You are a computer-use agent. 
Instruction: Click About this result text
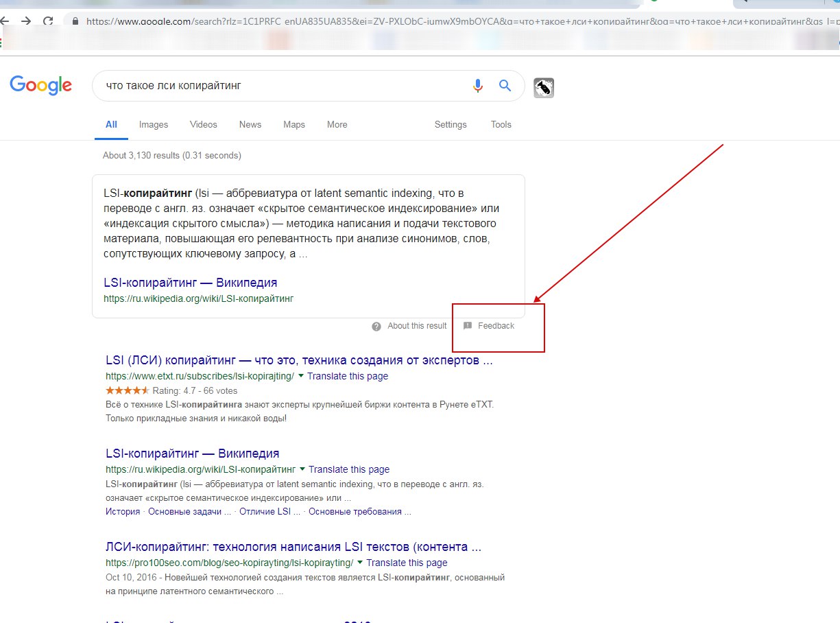click(417, 326)
